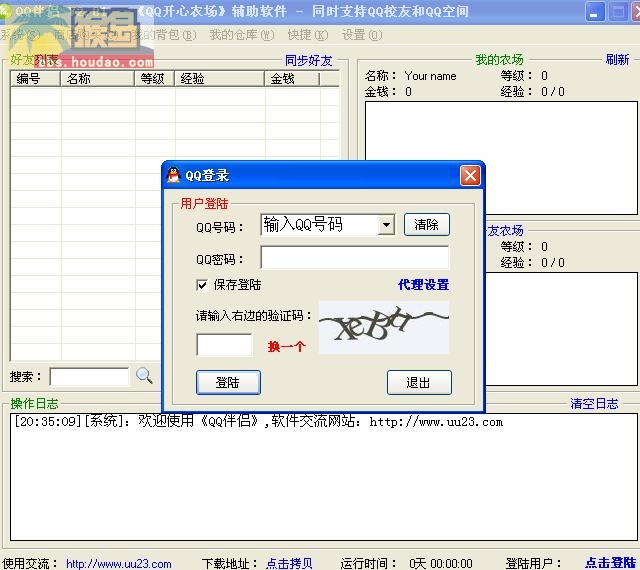640x570 pixels.
Task: Expand the QQ号码 dropdown arrow
Action: pyautogui.click(x=386, y=225)
